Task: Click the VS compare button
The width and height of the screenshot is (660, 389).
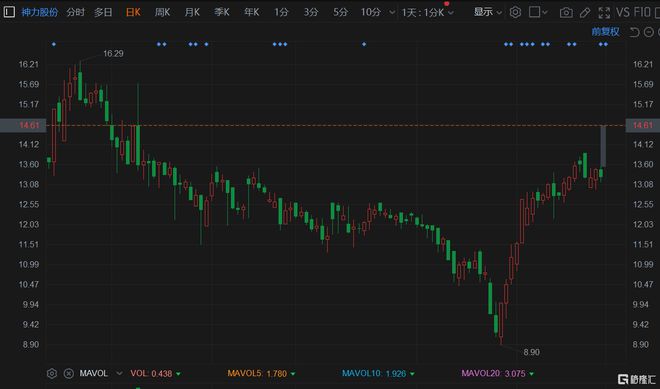Action: click(x=623, y=12)
